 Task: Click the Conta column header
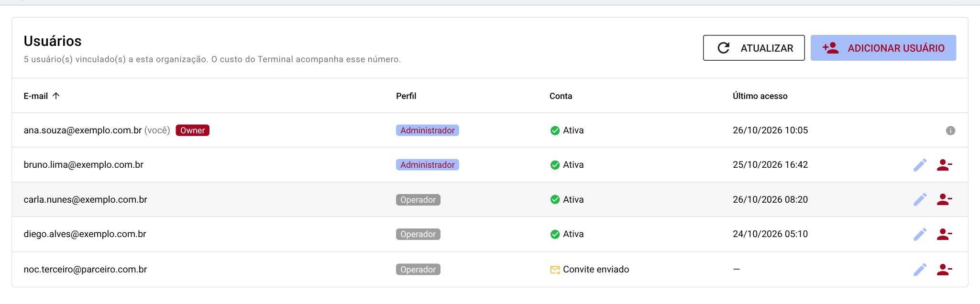tap(561, 96)
